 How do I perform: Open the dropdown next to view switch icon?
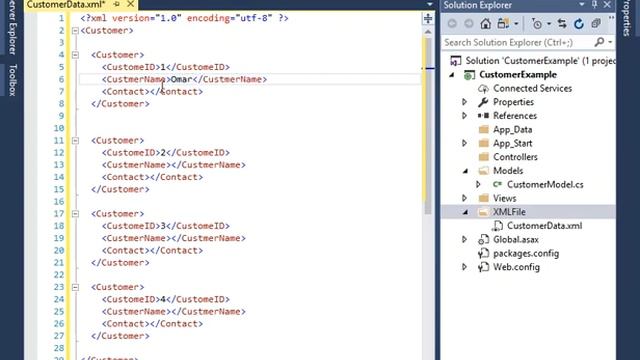(516, 24)
